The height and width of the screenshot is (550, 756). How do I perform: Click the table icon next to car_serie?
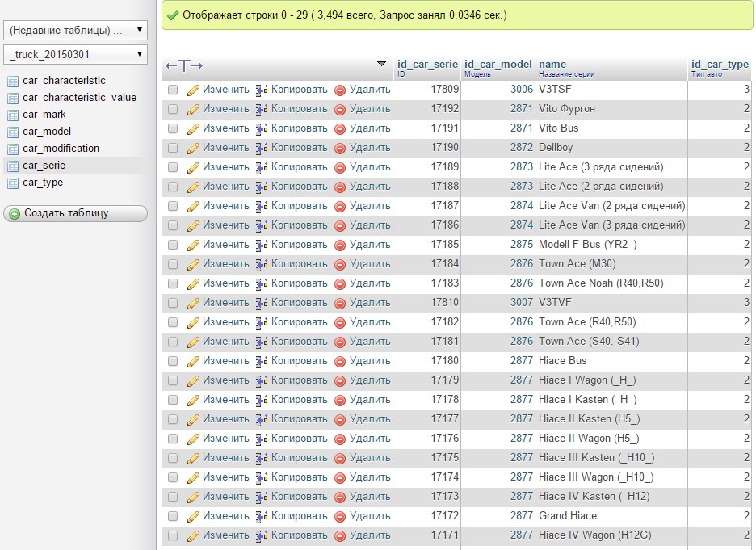13,166
